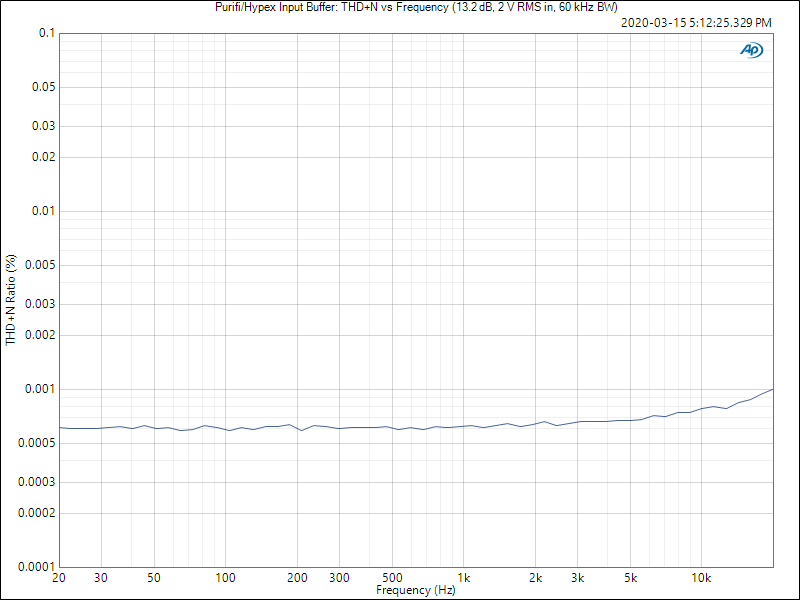Click the 0.03 y-axis value
Image resolution: width=800 pixels, height=600 pixels.
(x=43, y=126)
